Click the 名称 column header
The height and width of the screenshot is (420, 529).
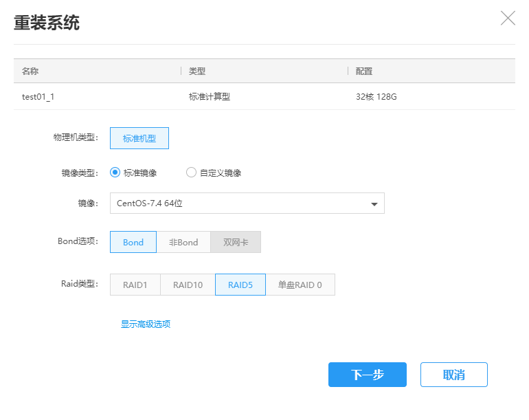30,71
